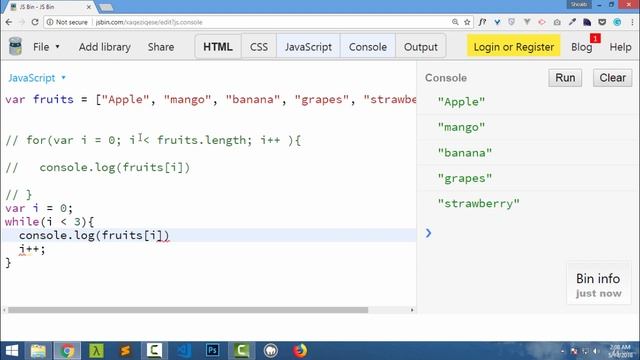The height and width of the screenshot is (360, 640).
Task: Open the green Camtasia icon in taskbar
Action: tap(242, 351)
